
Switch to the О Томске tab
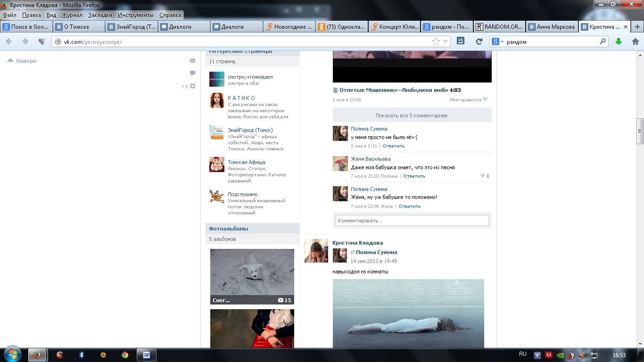[x=79, y=27]
